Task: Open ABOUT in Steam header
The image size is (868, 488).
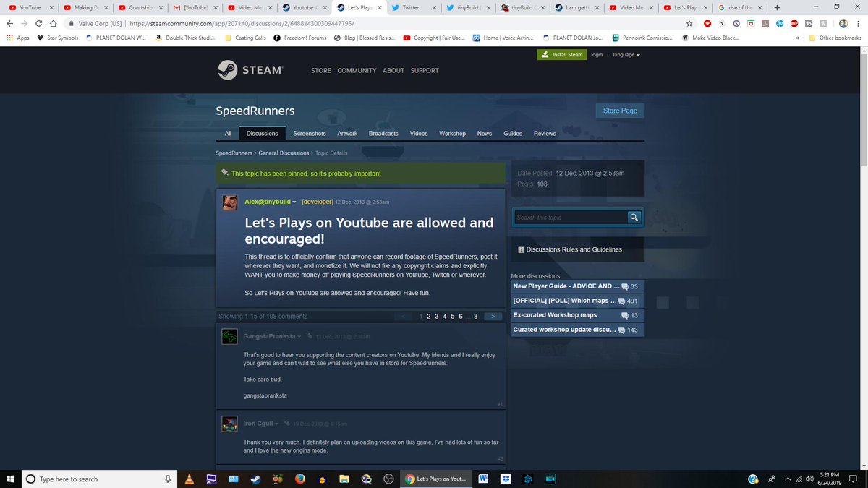Action: click(x=393, y=70)
